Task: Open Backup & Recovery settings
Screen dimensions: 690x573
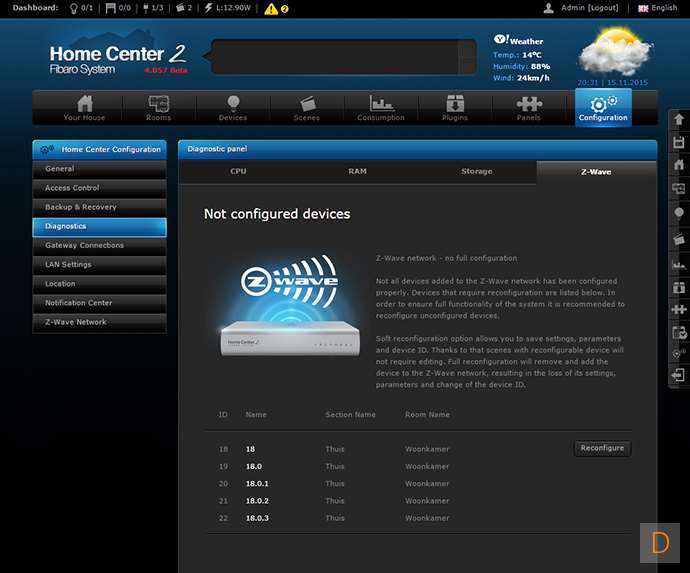Action: 81,207
